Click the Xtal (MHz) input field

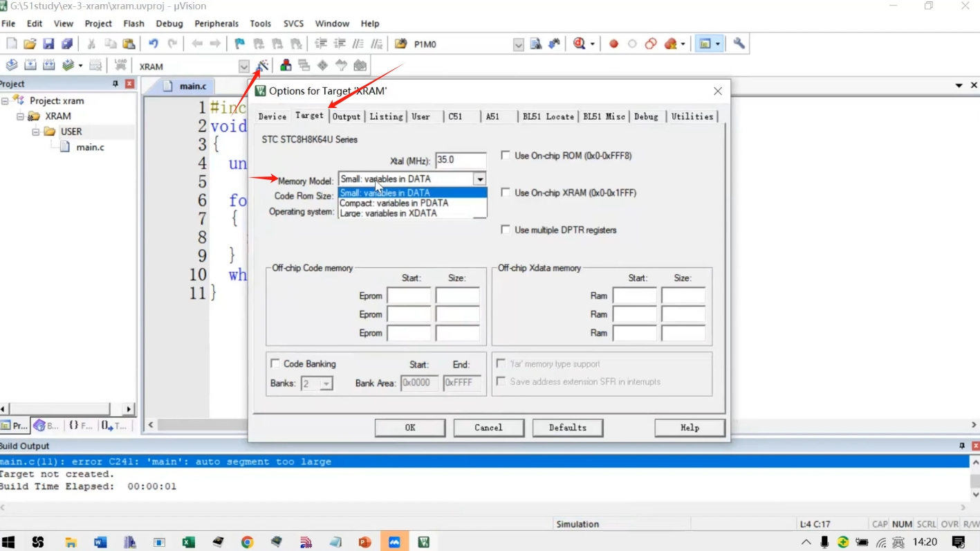click(x=460, y=161)
